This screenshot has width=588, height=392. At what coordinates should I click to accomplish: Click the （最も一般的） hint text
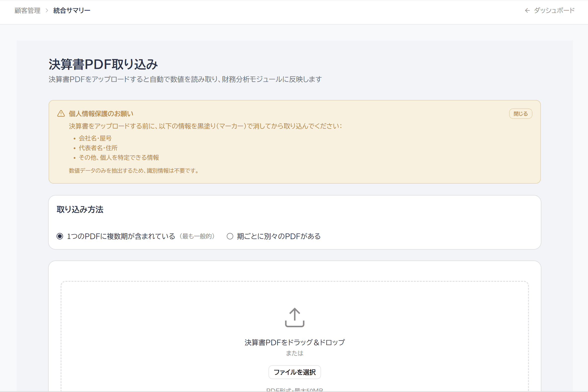tap(197, 236)
